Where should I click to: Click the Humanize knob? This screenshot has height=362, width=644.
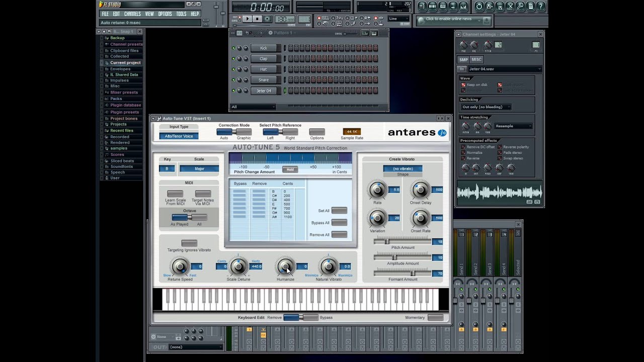point(285,266)
